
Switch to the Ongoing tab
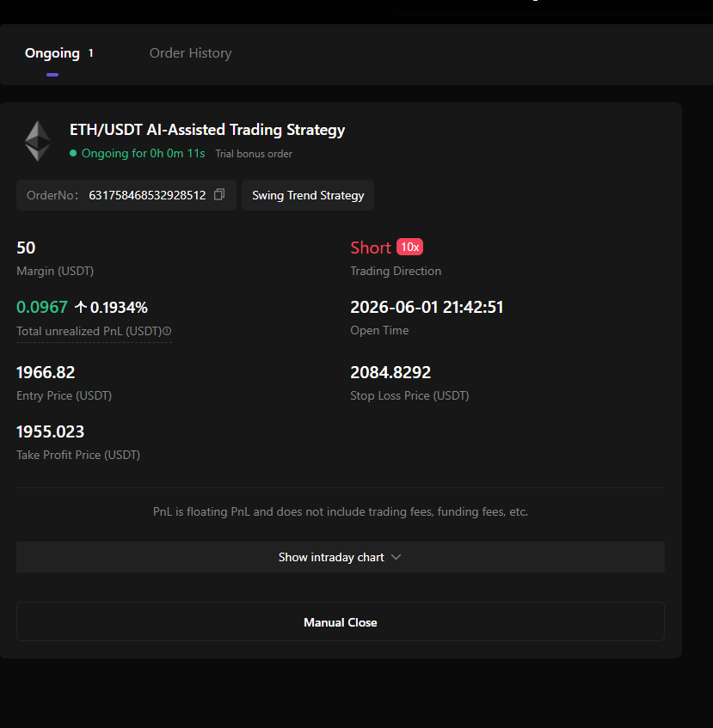tap(52, 53)
